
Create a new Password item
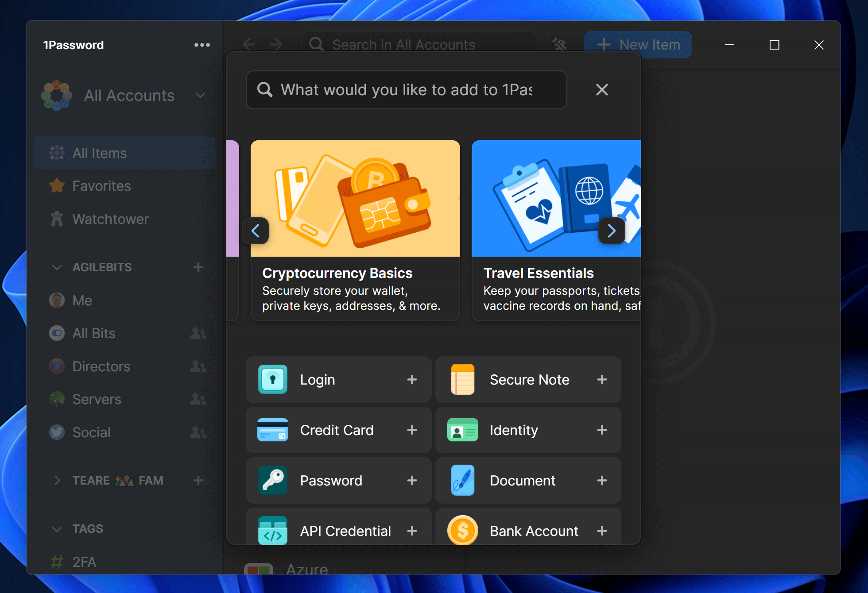(x=339, y=481)
